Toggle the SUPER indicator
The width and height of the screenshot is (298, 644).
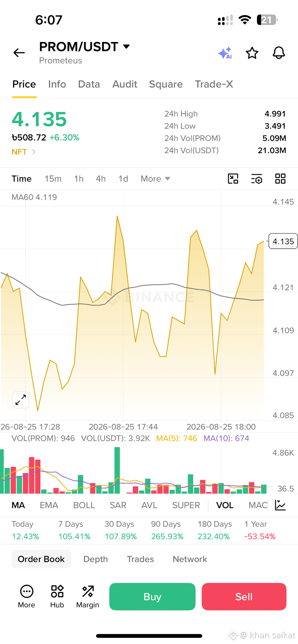[x=186, y=505]
